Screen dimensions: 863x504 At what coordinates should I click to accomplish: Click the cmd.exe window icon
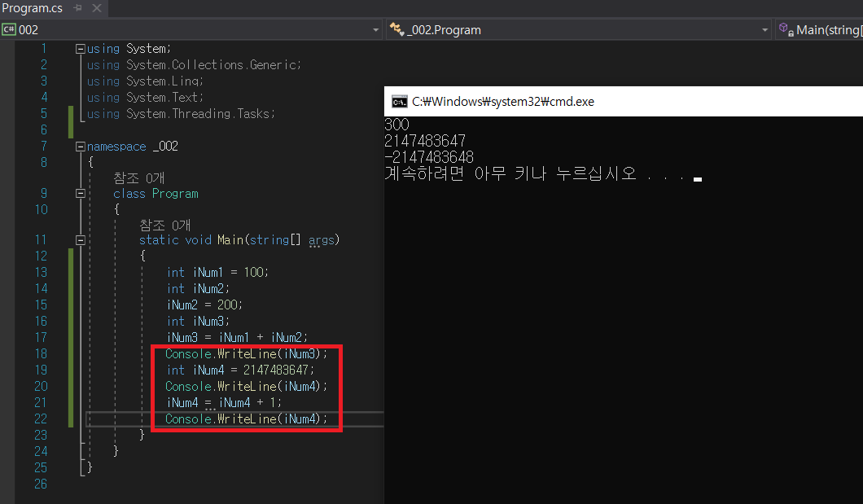[x=399, y=102]
